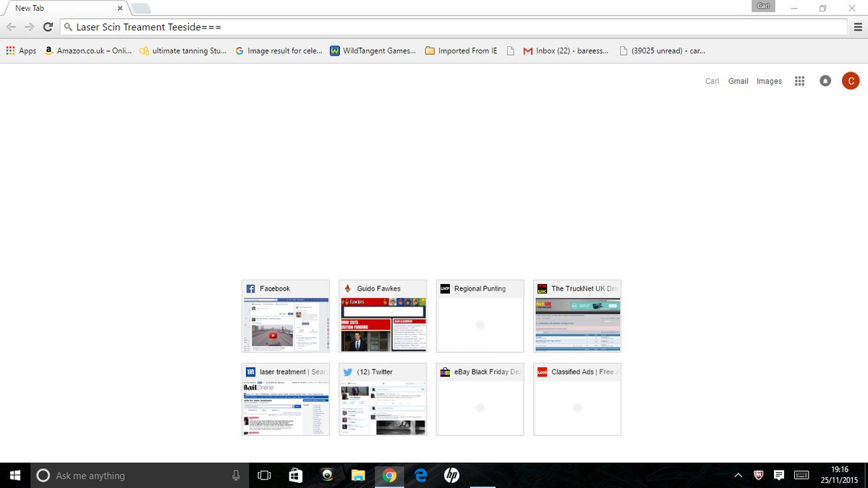Click the Apps bookmark shortcut
Image resolution: width=868 pixels, height=488 pixels.
tap(21, 51)
